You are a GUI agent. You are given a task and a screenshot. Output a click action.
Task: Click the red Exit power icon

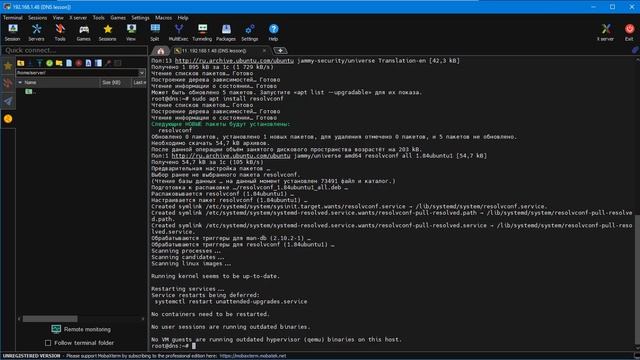click(x=629, y=32)
